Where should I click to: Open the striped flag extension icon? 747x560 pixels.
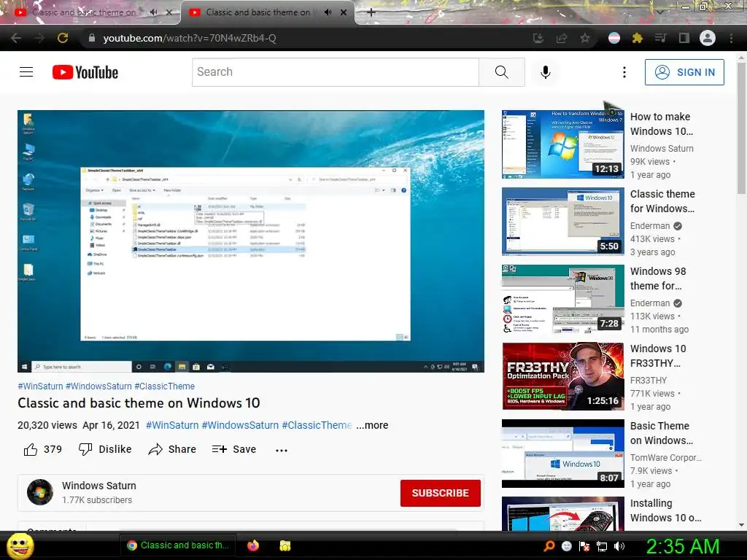pos(614,38)
